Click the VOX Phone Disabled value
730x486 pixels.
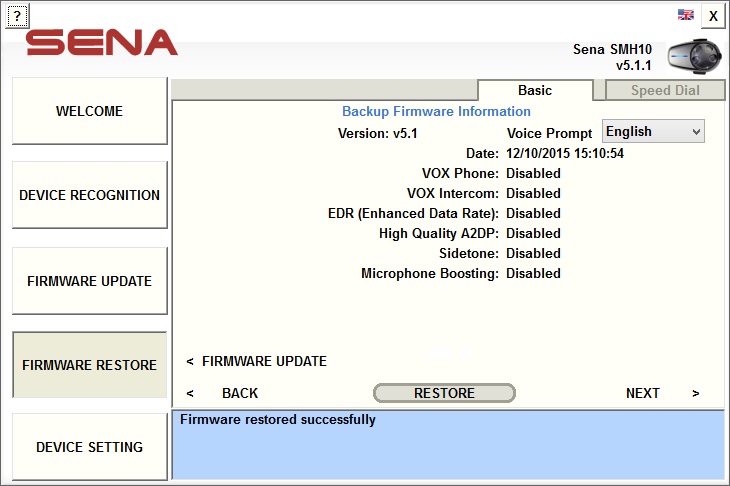point(533,173)
